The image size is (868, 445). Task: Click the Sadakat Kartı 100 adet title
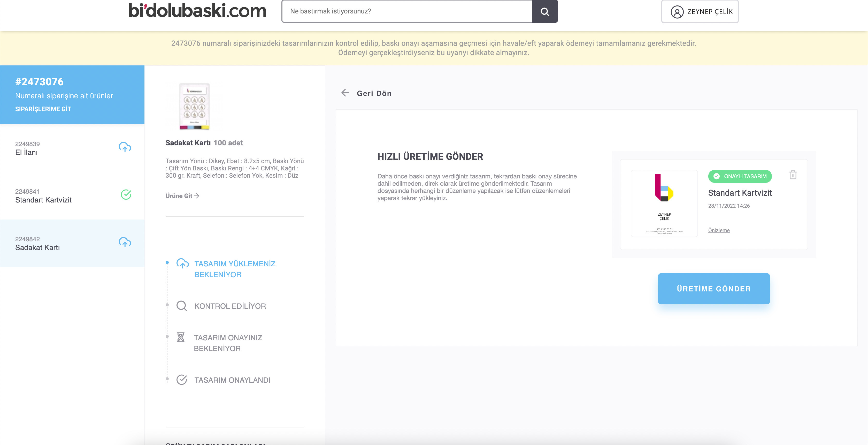[x=204, y=143]
